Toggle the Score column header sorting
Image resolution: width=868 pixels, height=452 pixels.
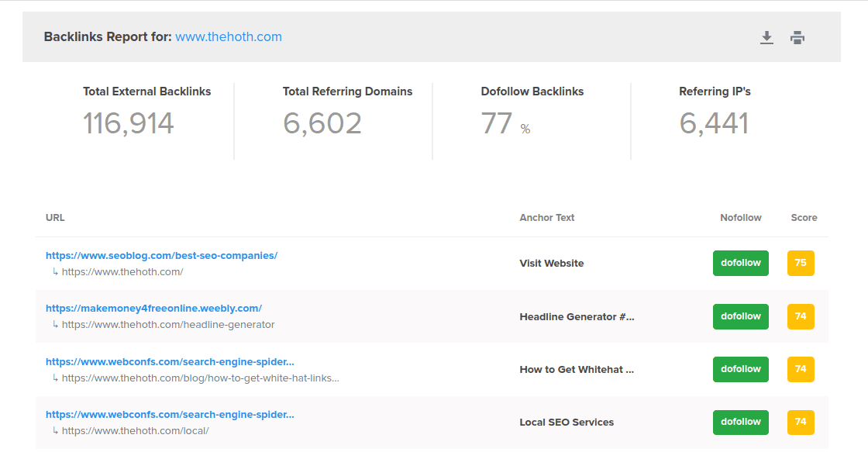pyautogui.click(x=804, y=217)
